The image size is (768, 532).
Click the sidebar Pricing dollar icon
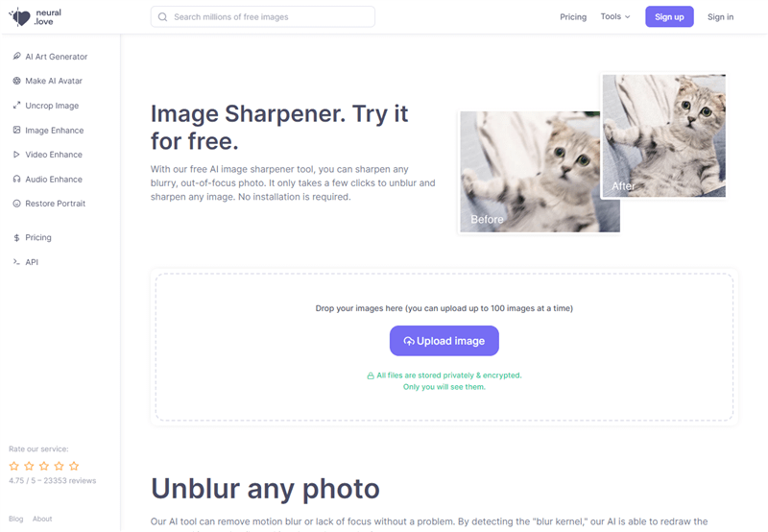point(16,237)
